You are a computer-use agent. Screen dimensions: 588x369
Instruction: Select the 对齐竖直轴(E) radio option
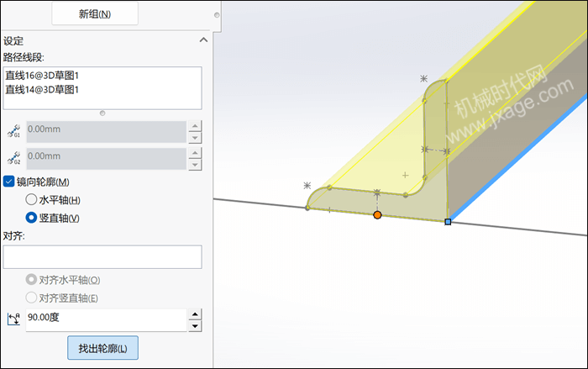31,298
